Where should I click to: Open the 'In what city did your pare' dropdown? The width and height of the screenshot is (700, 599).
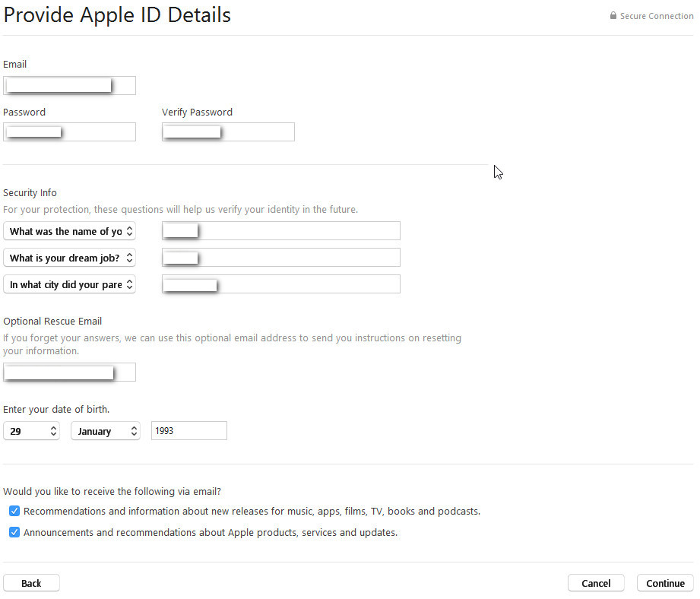click(69, 284)
